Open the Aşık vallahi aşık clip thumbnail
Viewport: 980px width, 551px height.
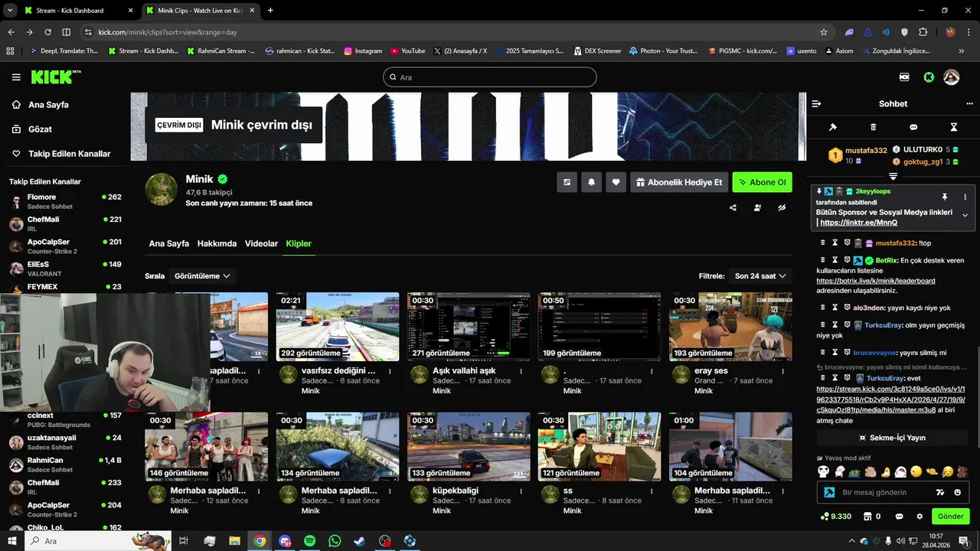pyautogui.click(x=469, y=327)
